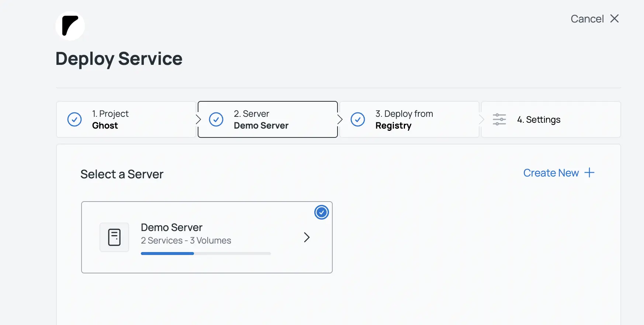Click the server icon in the Demo Server card
This screenshot has height=325, width=644.
[114, 237]
